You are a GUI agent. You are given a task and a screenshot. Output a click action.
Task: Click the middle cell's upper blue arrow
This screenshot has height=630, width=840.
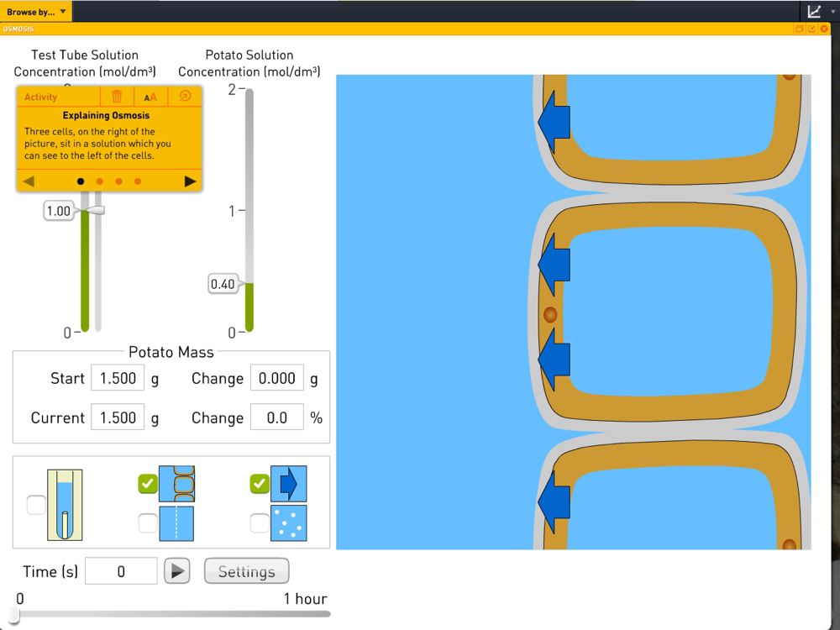554,265
